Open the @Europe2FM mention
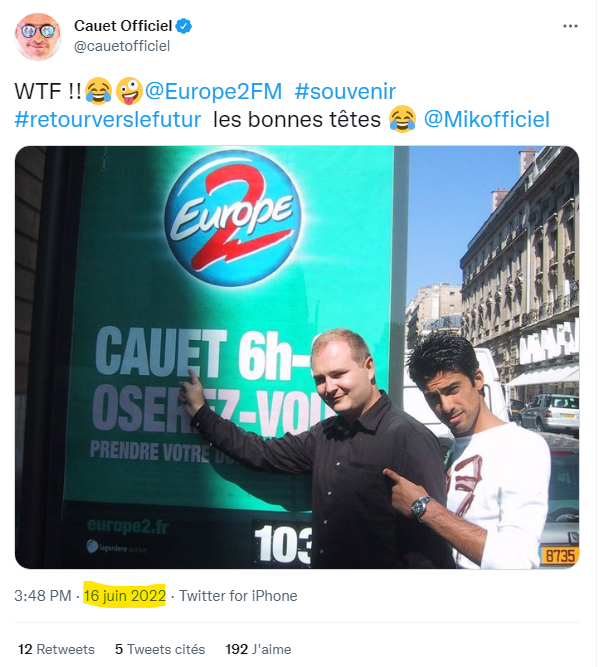 click(x=213, y=91)
